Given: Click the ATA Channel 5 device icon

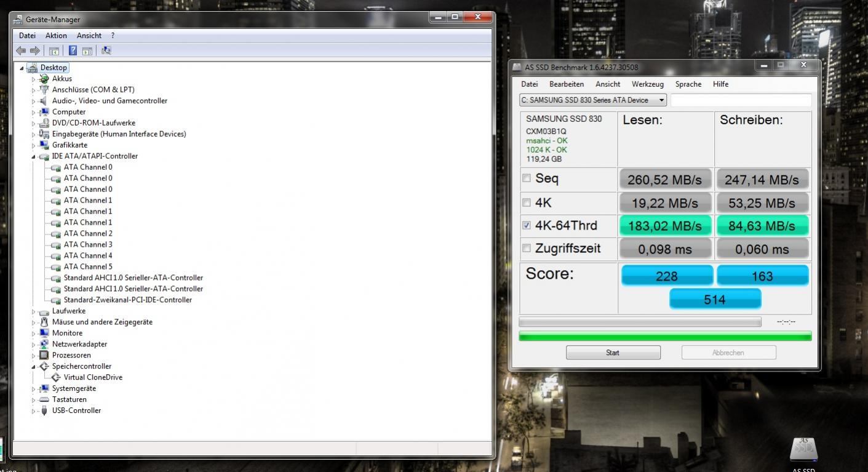Looking at the screenshot, I should [x=56, y=267].
